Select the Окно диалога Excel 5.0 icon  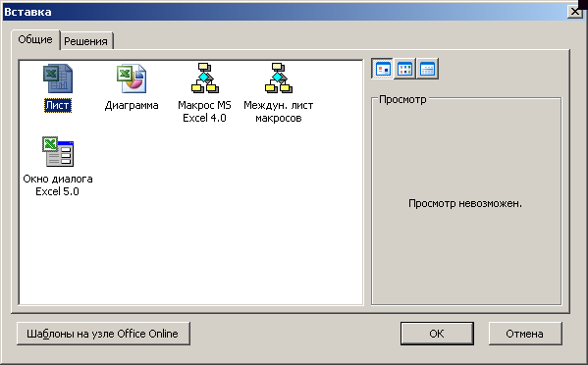point(58,151)
